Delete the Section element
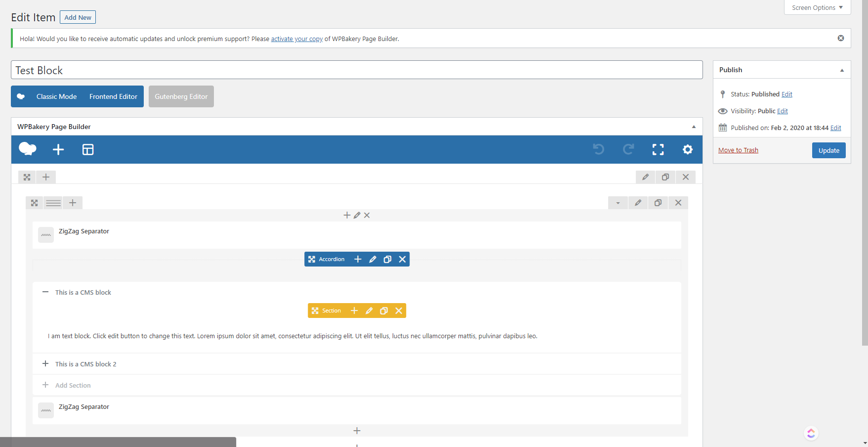868x447 pixels. [x=399, y=311]
